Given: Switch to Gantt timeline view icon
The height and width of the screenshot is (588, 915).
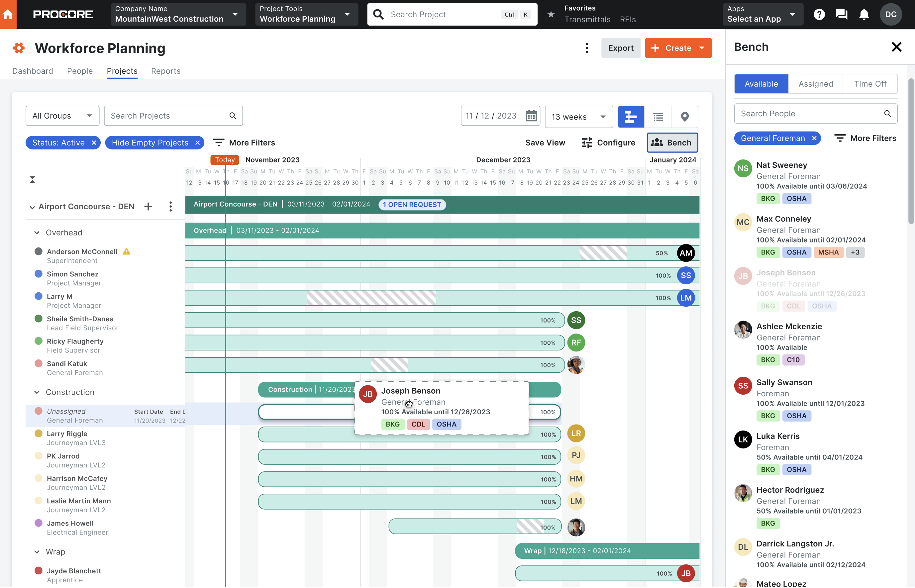Looking at the screenshot, I should [x=631, y=117].
